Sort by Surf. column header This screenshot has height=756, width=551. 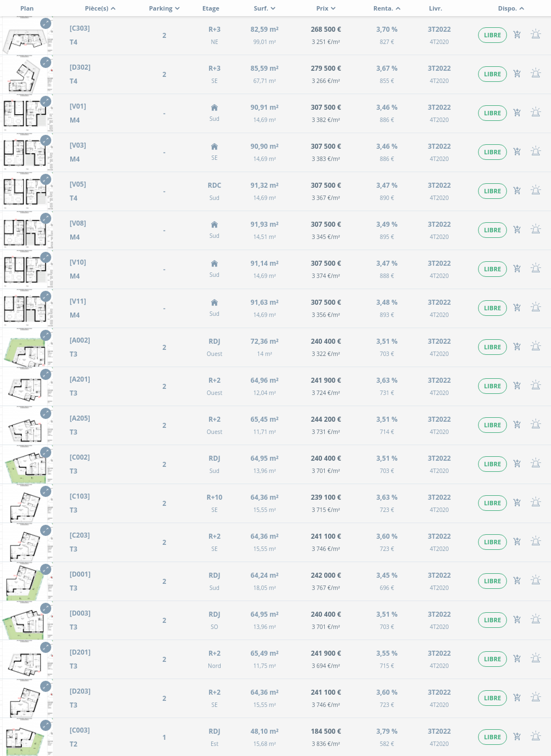(x=265, y=8)
